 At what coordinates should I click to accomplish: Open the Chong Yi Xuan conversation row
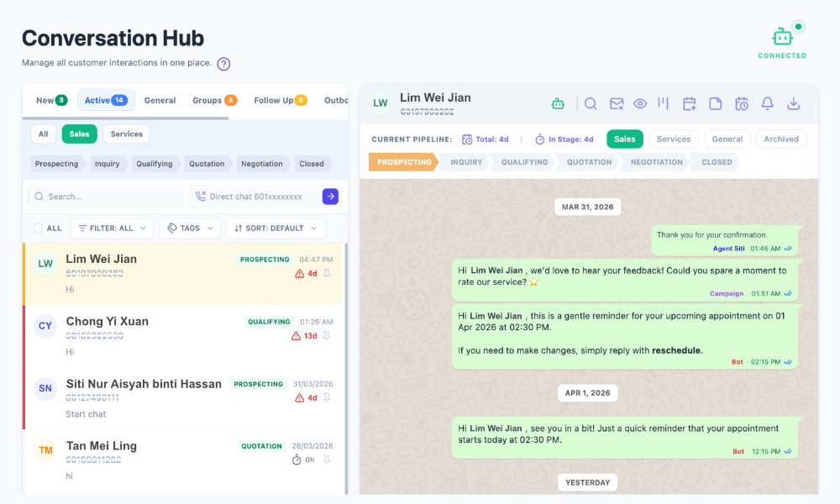click(x=182, y=336)
